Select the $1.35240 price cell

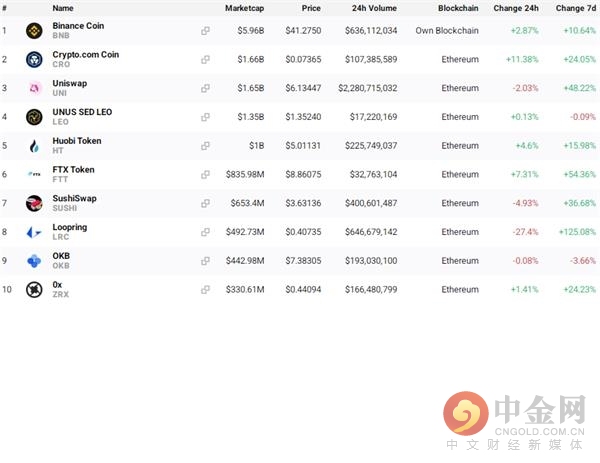303,117
